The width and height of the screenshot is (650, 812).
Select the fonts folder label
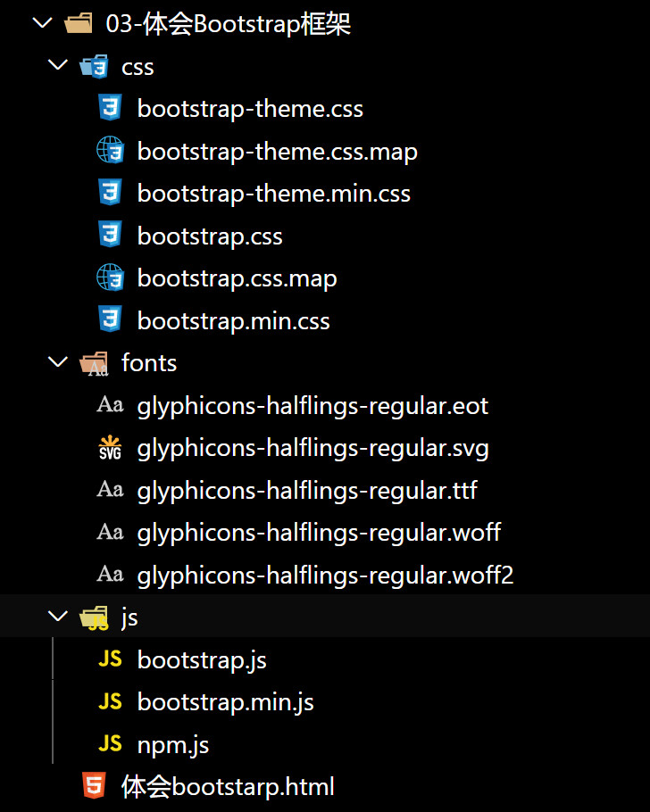(x=149, y=362)
